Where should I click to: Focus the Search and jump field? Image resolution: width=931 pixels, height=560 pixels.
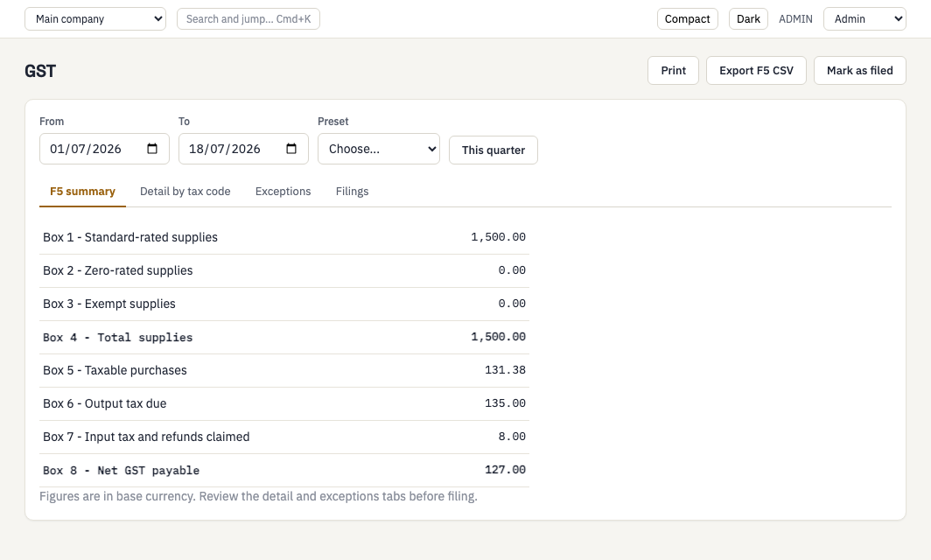tap(248, 19)
